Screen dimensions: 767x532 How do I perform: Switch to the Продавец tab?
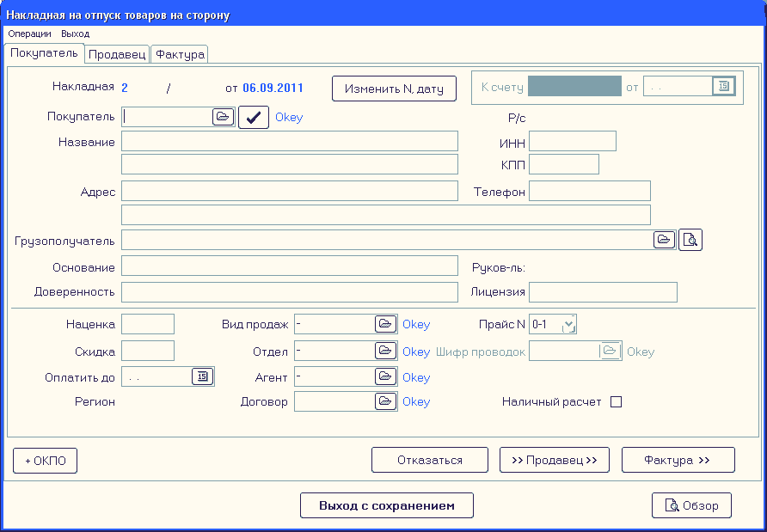click(118, 54)
